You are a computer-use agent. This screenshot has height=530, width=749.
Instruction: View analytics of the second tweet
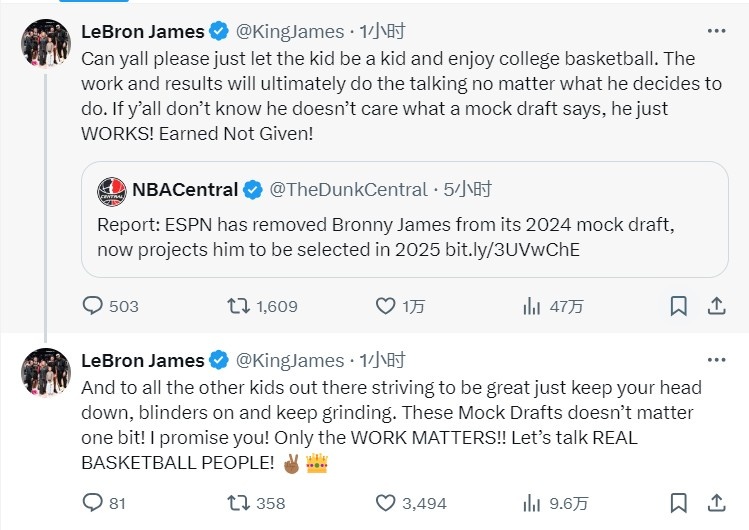[x=531, y=503]
